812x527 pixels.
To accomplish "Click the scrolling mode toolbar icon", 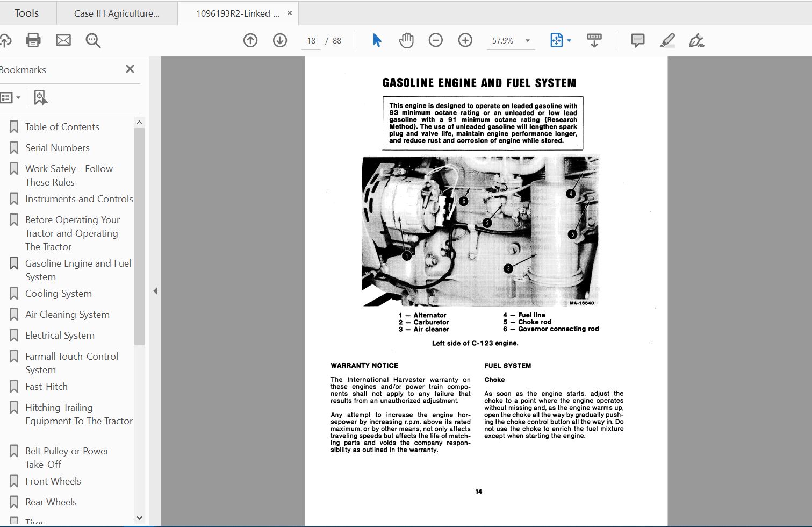I will 594,40.
